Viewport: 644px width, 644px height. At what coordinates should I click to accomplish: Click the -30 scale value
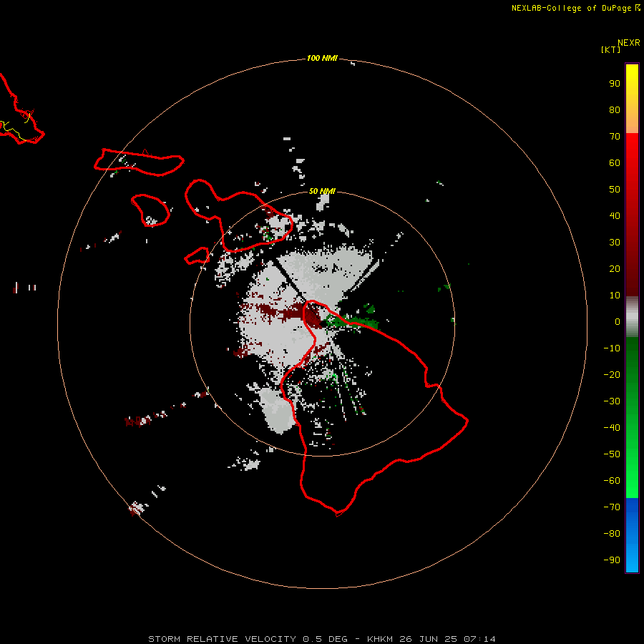tap(612, 401)
